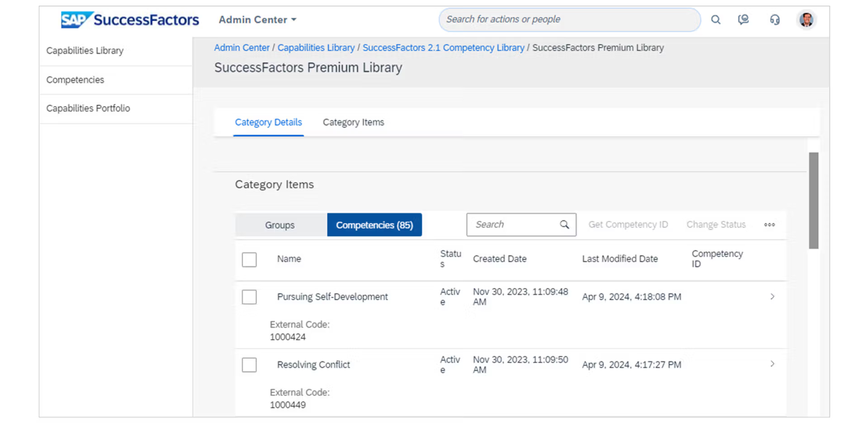
Task: Click the vertical scrollbar thumb
Action: click(814, 200)
